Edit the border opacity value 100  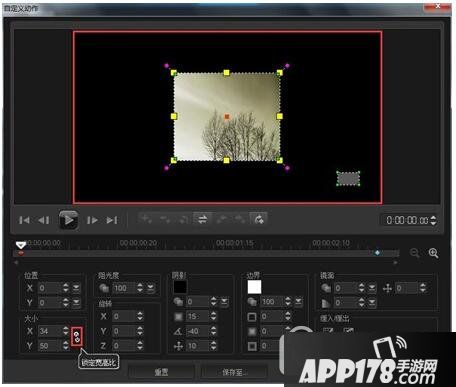[x=272, y=302]
